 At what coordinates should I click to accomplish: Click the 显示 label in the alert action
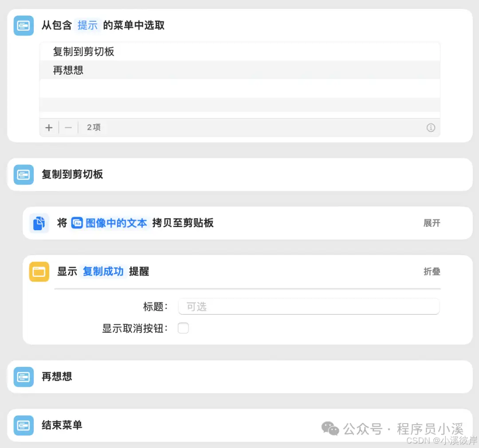[67, 271]
